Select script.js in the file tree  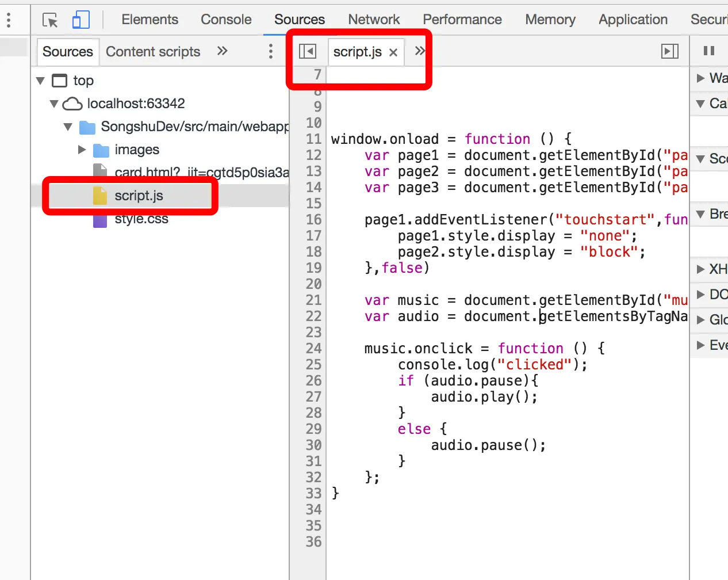point(139,196)
